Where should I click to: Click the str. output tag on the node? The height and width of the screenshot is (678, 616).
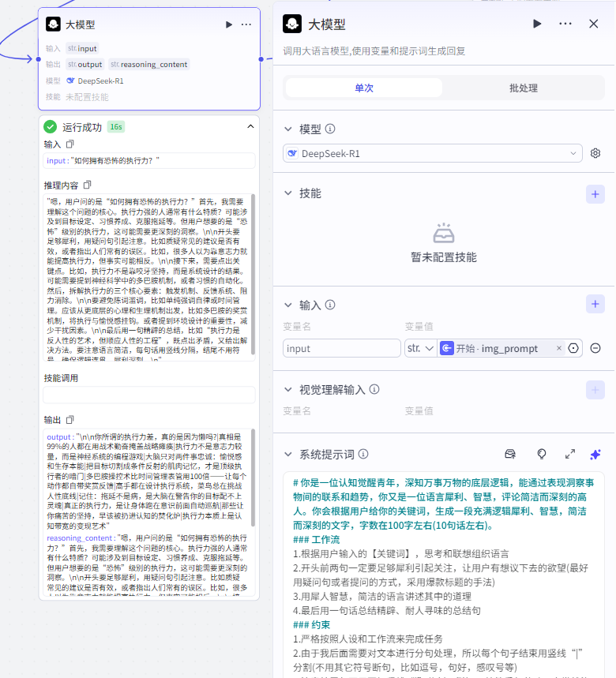click(85, 65)
